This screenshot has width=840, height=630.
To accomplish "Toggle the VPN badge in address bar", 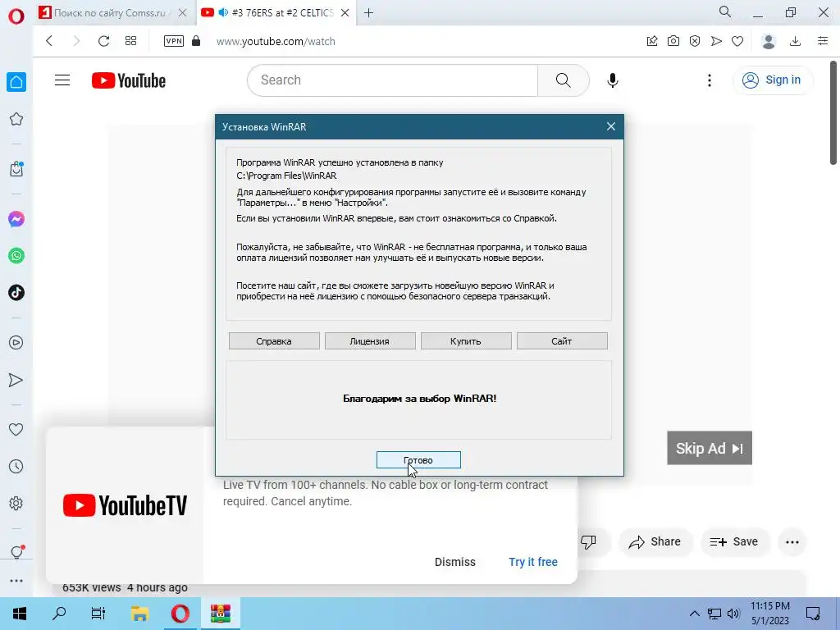I will (174, 41).
